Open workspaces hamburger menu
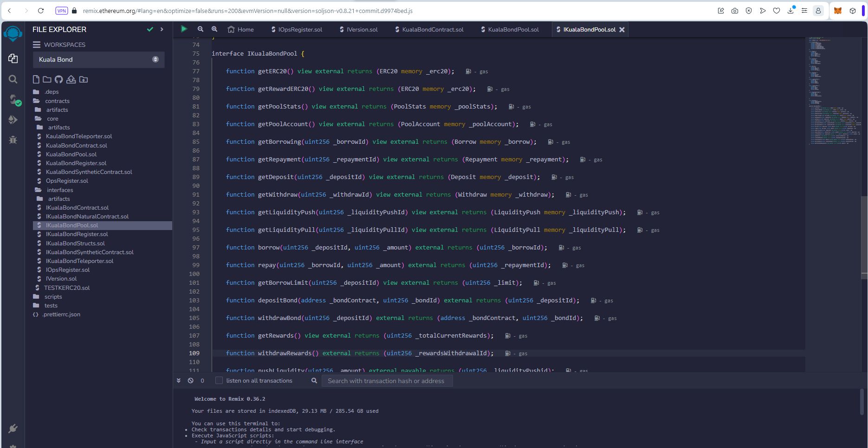868x448 pixels. click(x=36, y=45)
